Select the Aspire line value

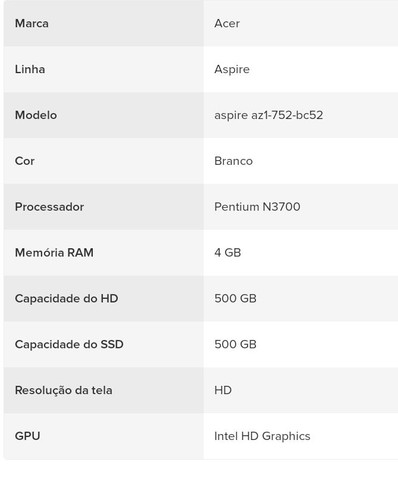pyautogui.click(x=232, y=69)
